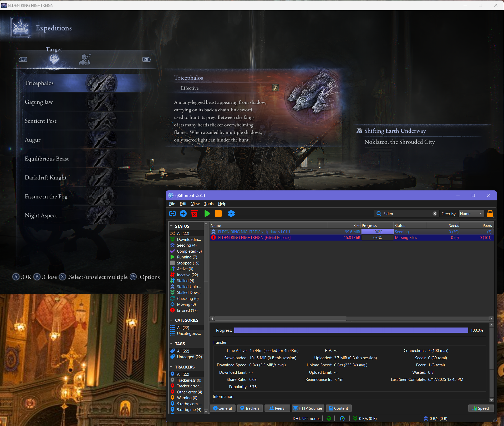This screenshot has height=426, width=504.
Task: Click the error icon beside FitGirl Repack torrent
Action: (213, 237)
